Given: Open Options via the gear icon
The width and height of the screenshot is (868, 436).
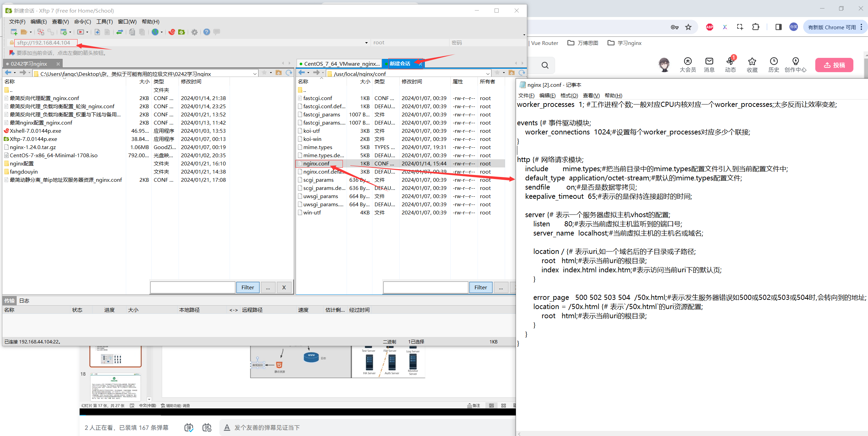Looking at the screenshot, I should click(x=195, y=32).
